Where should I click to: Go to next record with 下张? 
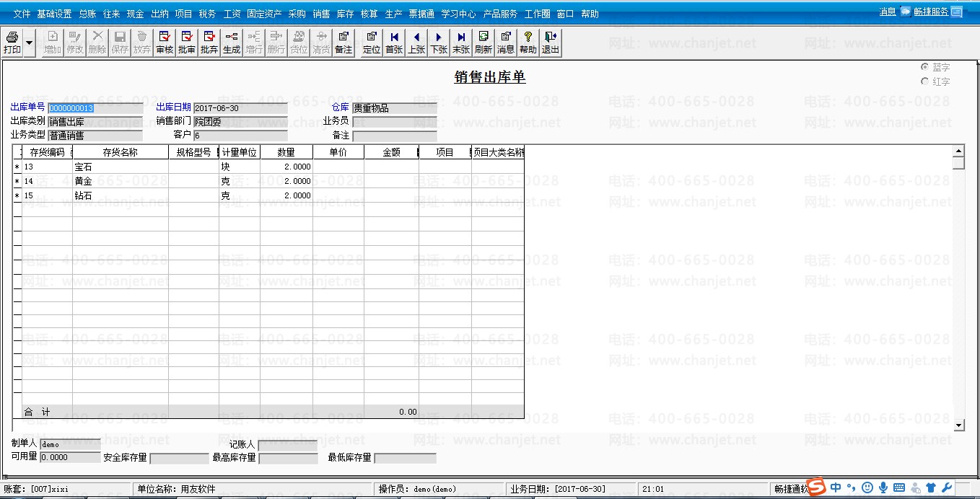click(x=439, y=43)
